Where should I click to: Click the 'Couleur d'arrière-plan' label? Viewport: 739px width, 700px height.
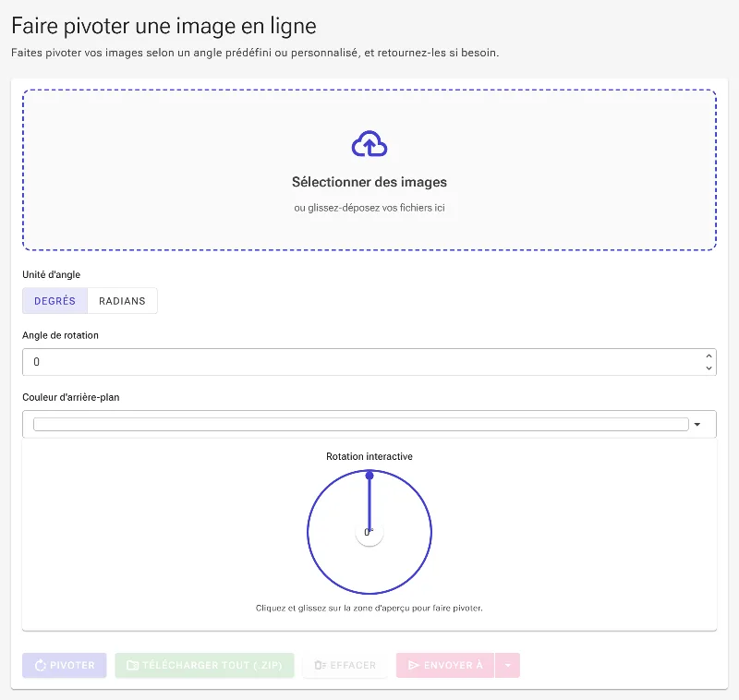[x=71, y=397]
